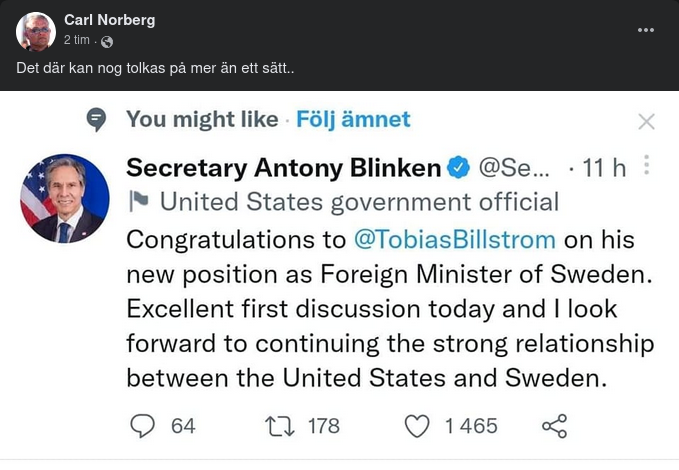
Task: Like the tweet with the heart icon
Action: click(416, 426)
